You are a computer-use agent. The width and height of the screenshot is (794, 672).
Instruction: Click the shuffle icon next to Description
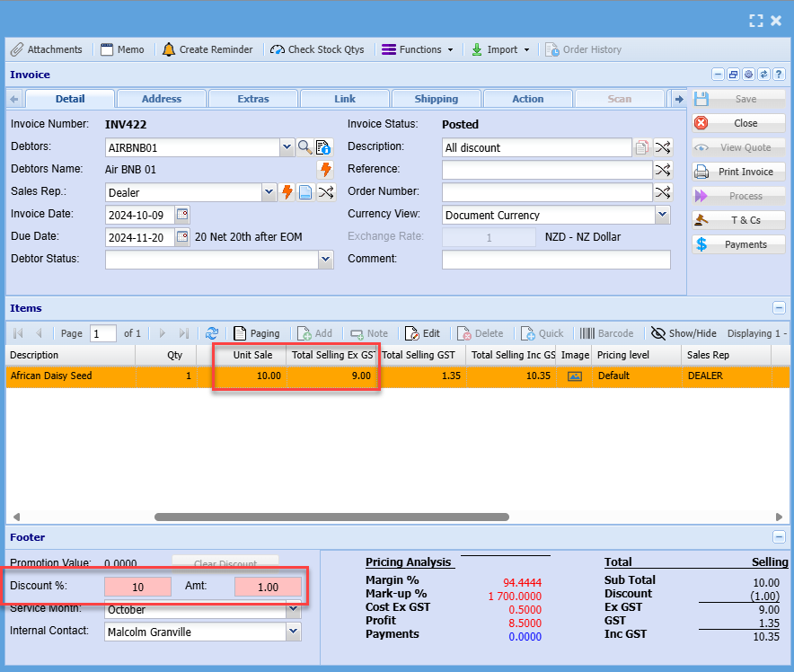click(x=662, y=147)
